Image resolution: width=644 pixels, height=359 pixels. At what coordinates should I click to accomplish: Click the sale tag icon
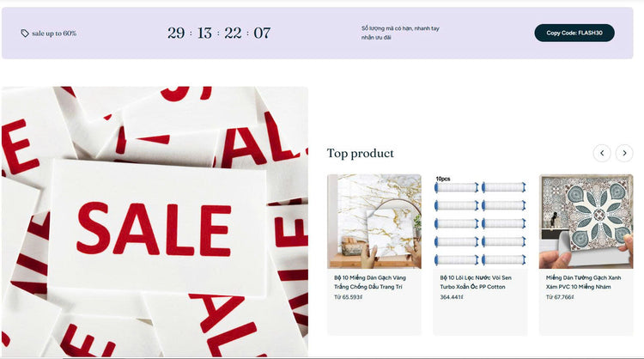point(25,33)
